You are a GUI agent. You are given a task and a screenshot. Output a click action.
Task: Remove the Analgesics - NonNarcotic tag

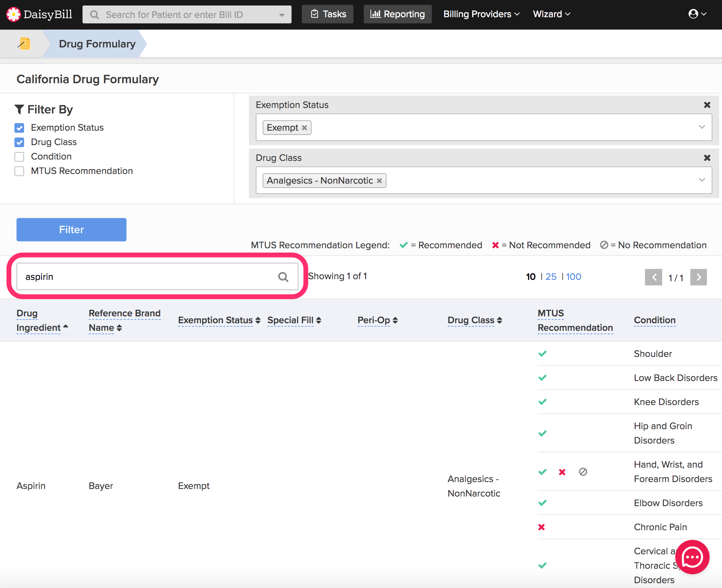pos(379,181)
